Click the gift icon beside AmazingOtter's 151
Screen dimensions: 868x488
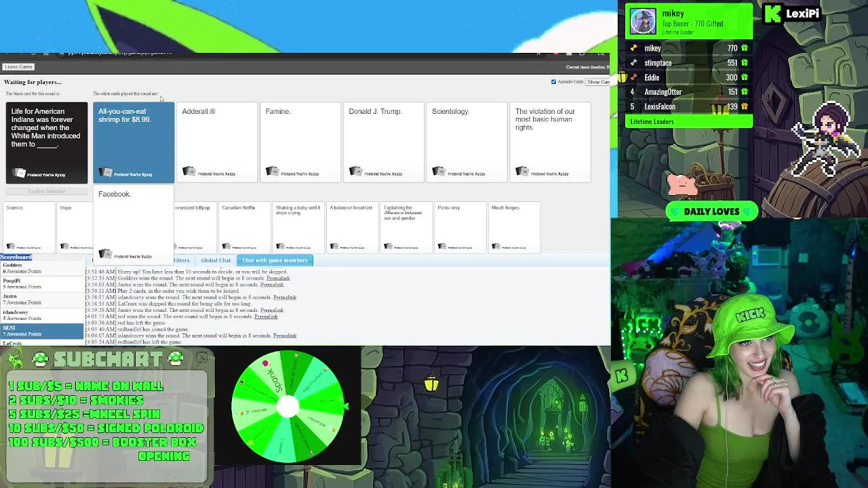tap(745, 91)
